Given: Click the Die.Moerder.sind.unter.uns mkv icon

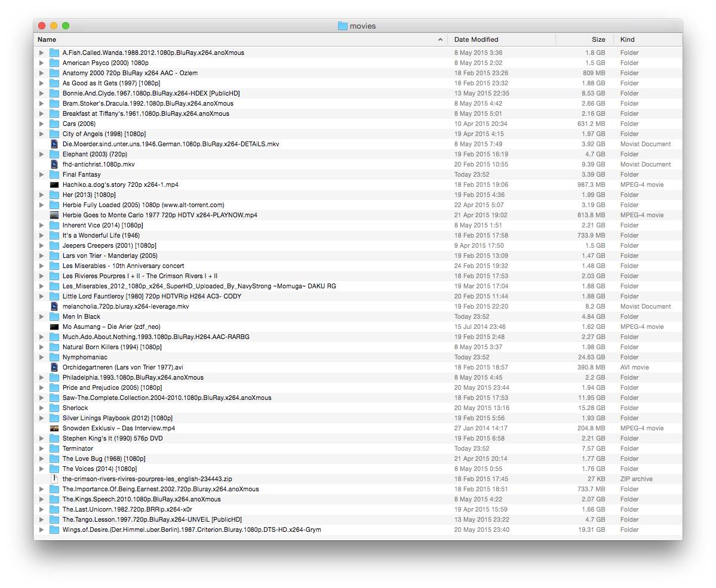Looking at the screenshot, I should pos(54,144).
